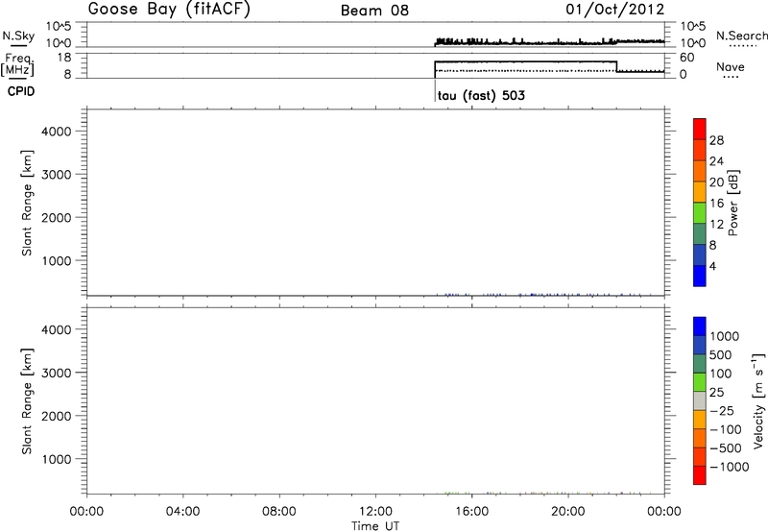Image resolution: width=768 pixels, height=532 pixels.
Task: Click the '1000' tick label on the velocity panel
Action: pyautogui.click(x=57, y=459)
